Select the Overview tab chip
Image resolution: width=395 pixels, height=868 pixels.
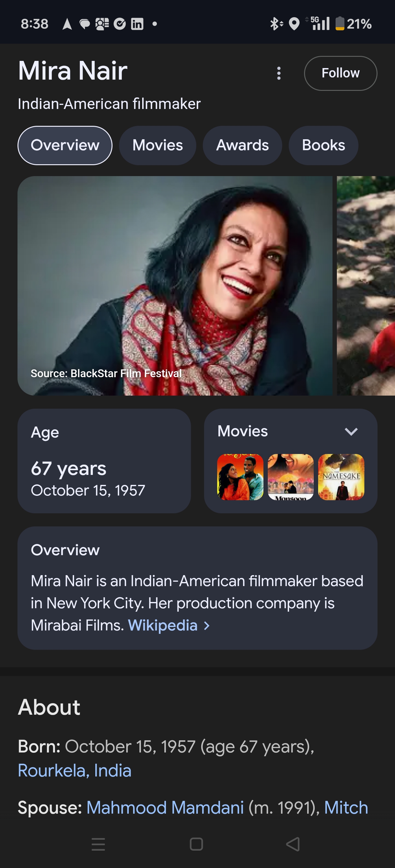click(65, 145)
